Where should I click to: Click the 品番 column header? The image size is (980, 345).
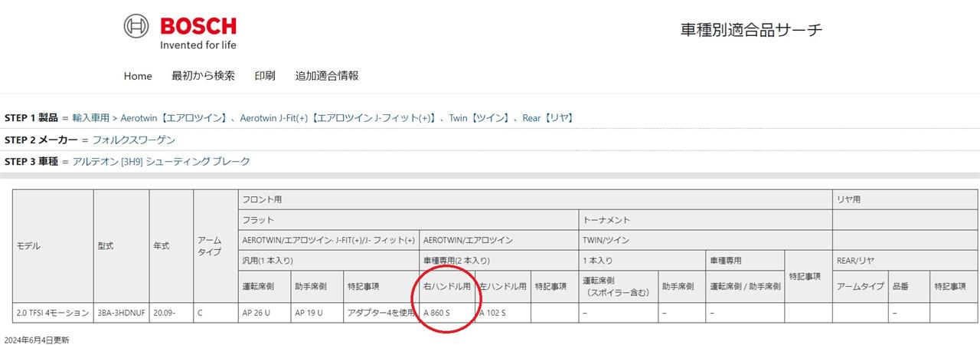(x=908, y=286)
